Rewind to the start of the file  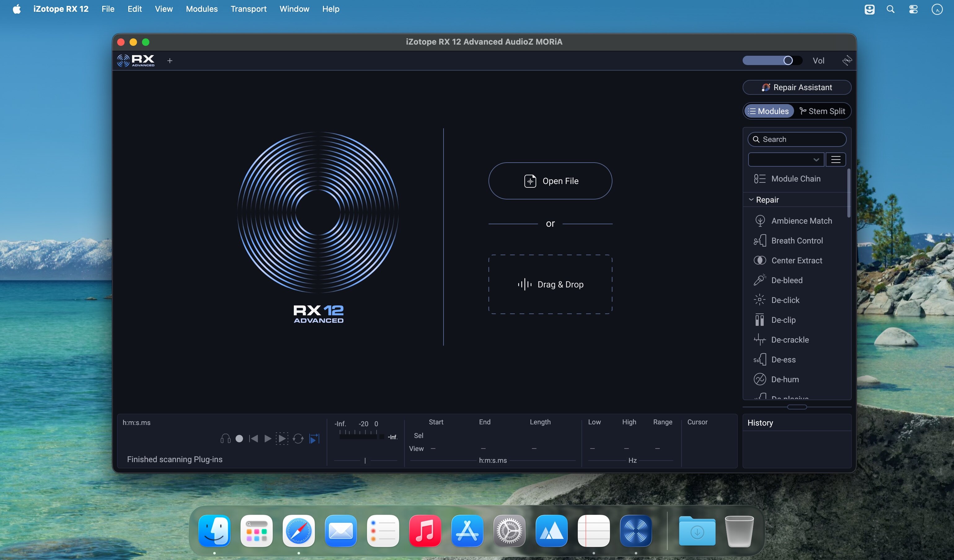point(254,439)
